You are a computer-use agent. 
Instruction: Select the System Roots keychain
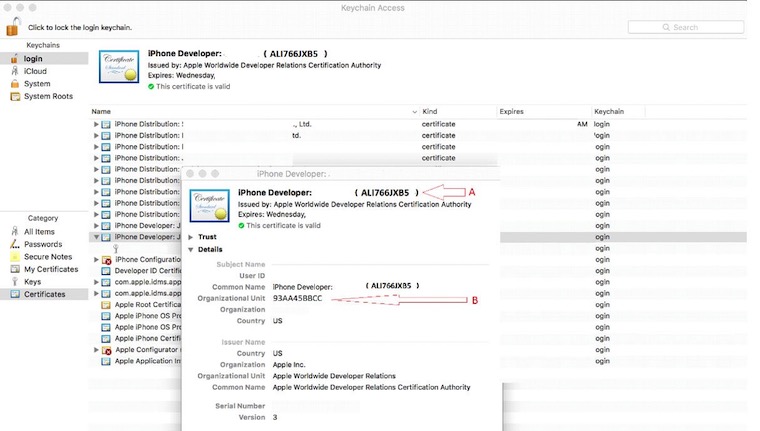pos(50,96)
